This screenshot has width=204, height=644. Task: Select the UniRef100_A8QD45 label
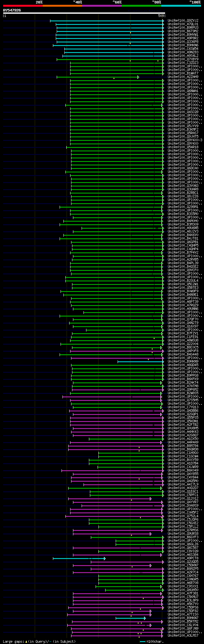point(183,365)
